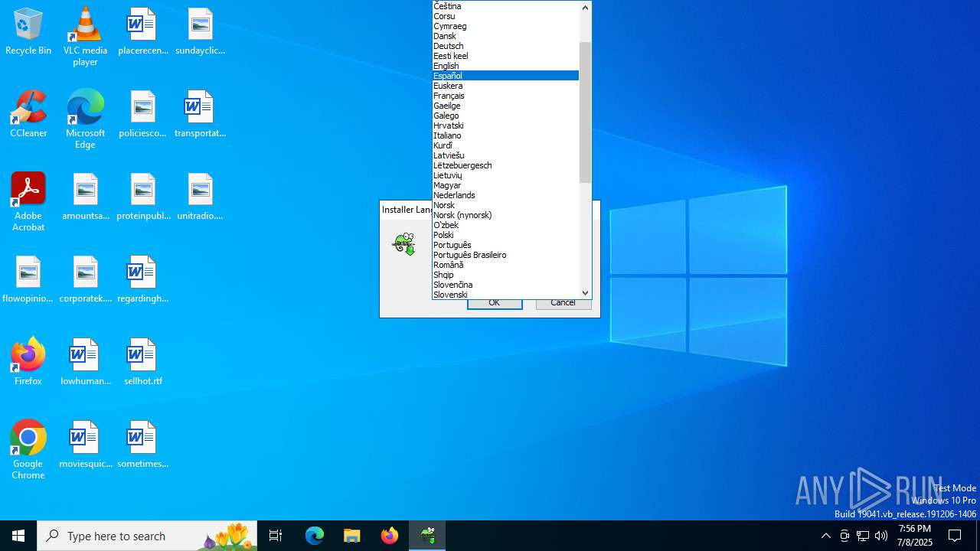The width and height of the screenshot is (980, 551).
Task: Select the lowhuman... Word document
Action: pos(85,363)
